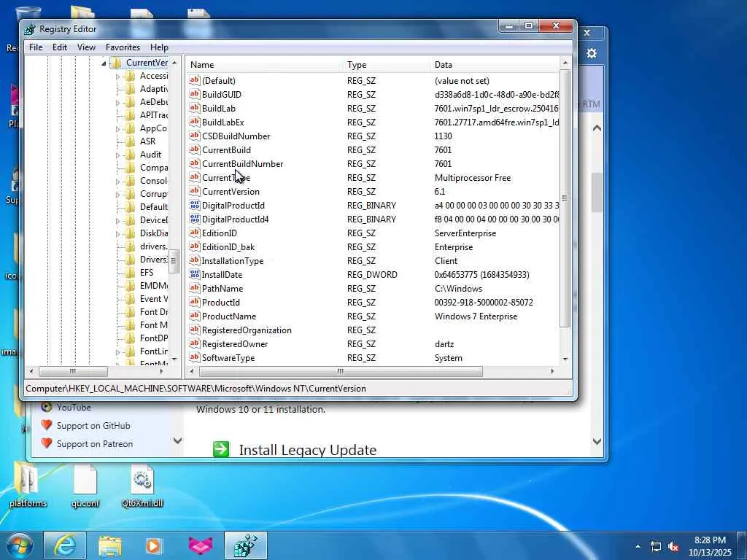
Task: Click the green Install Legacy Update arrow icon
Action: pyautogui.click(x=221, y=449)
